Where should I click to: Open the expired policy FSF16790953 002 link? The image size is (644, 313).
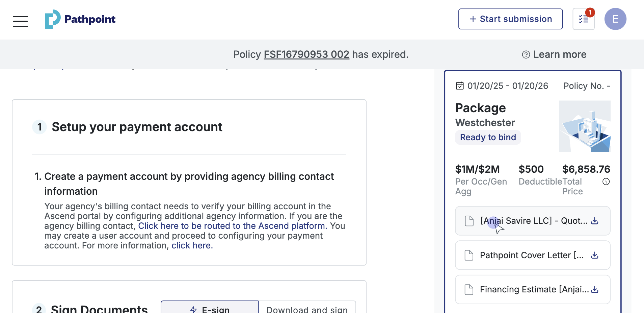coord(306,54)
